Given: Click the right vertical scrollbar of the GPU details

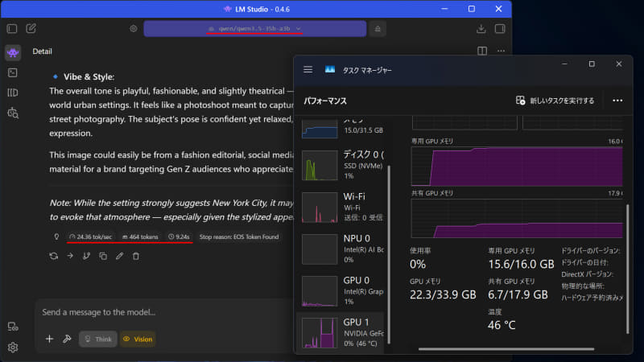Looking at the screenshot, I should coord(627,269).
